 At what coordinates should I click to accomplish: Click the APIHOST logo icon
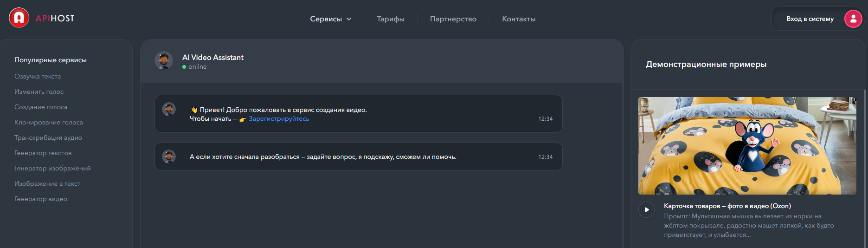pos(19,18)
